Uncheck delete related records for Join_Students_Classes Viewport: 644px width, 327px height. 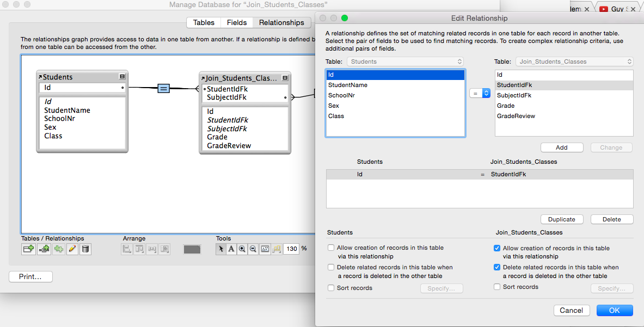[x=497, y=267]
